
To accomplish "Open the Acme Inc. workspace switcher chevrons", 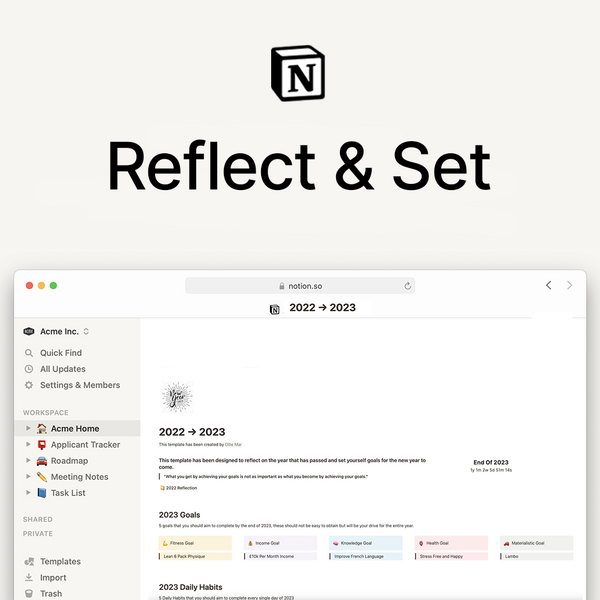I will 86,331.
